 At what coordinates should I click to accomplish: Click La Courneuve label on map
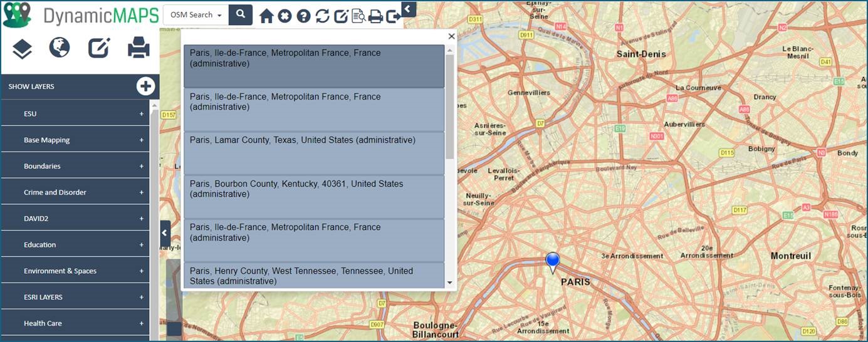(x=698, y=88)
